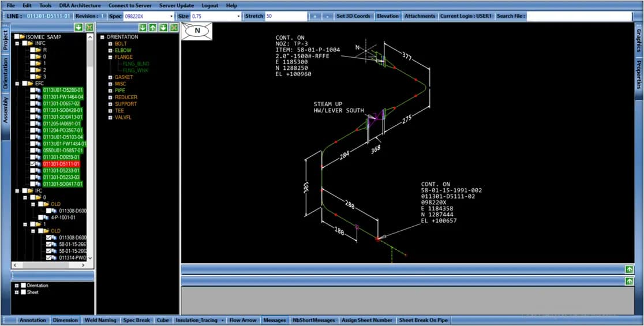Click the North compass indicator icon
This screenshot has width=644, height=326.
click(197, 31)
